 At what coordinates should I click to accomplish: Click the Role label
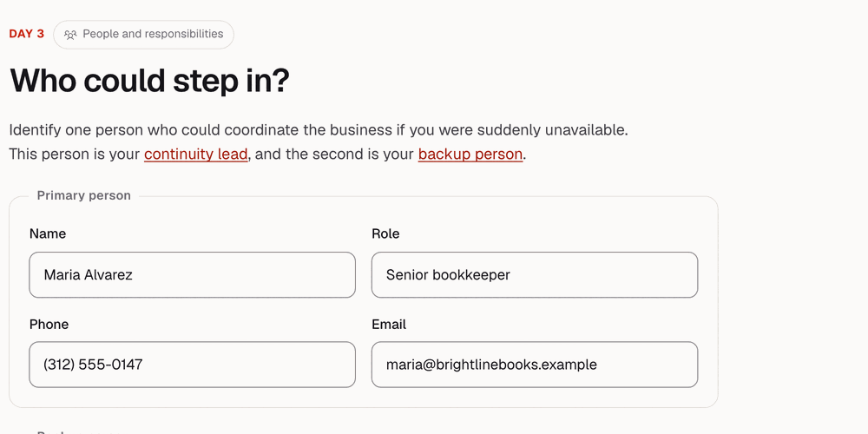385,233
